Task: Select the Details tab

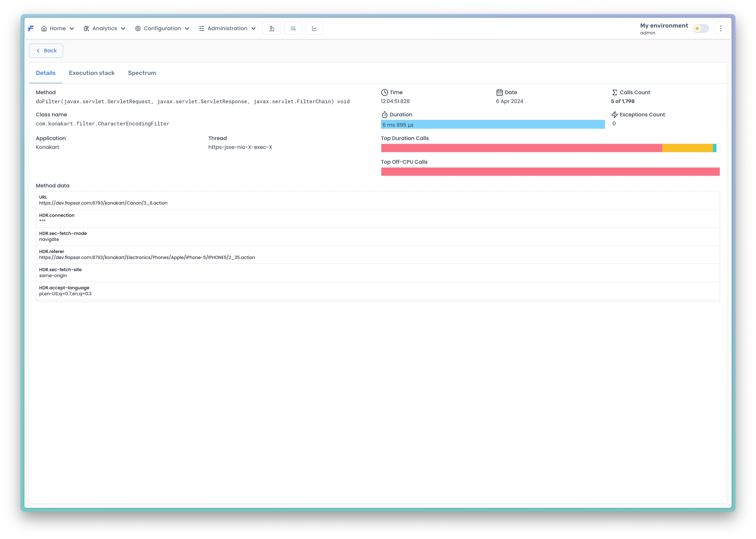Action: click(46, 73)
